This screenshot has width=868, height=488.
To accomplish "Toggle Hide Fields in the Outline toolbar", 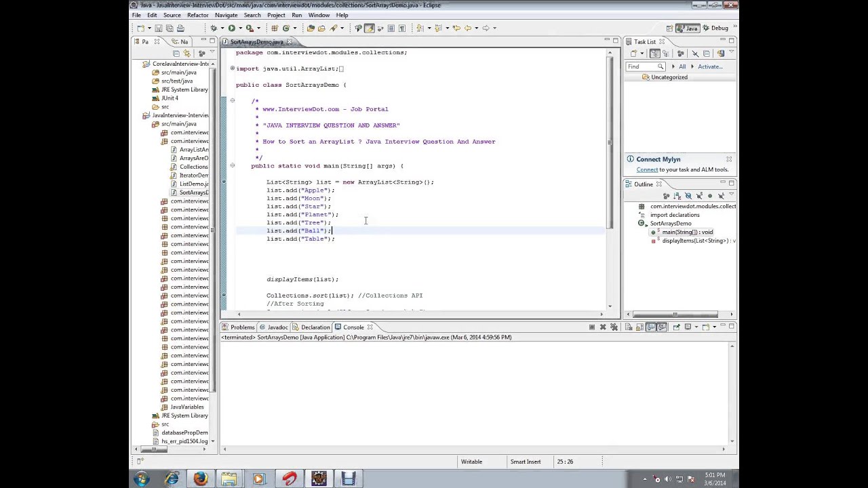I will pos(688,196).
